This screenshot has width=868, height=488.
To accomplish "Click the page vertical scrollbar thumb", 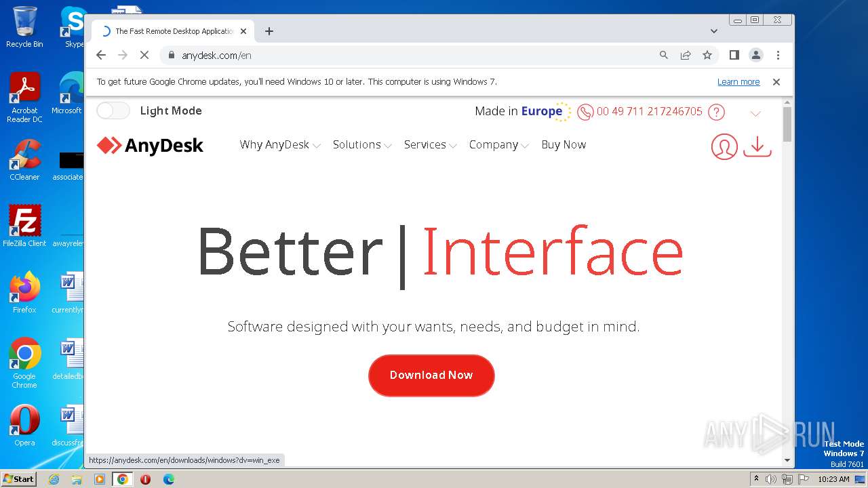I will point(787,124).
